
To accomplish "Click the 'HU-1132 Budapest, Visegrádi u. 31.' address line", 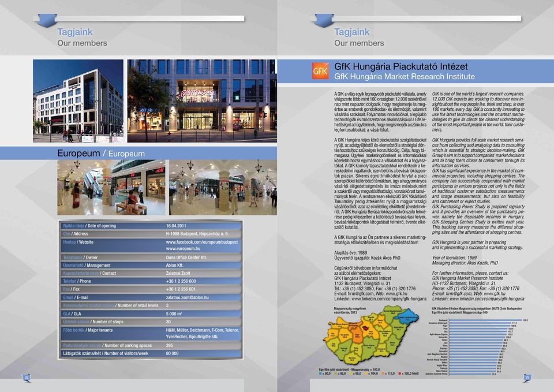I will coord(464,283).
